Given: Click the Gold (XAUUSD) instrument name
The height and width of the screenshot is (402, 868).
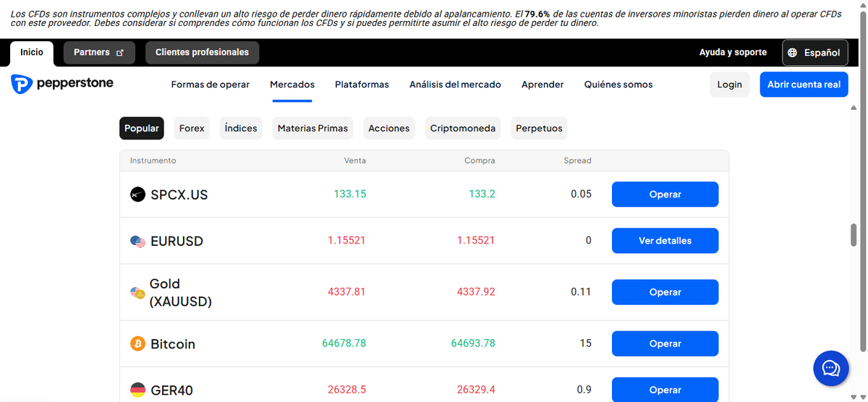Looking at the screenshot, I should click(181, 292).
